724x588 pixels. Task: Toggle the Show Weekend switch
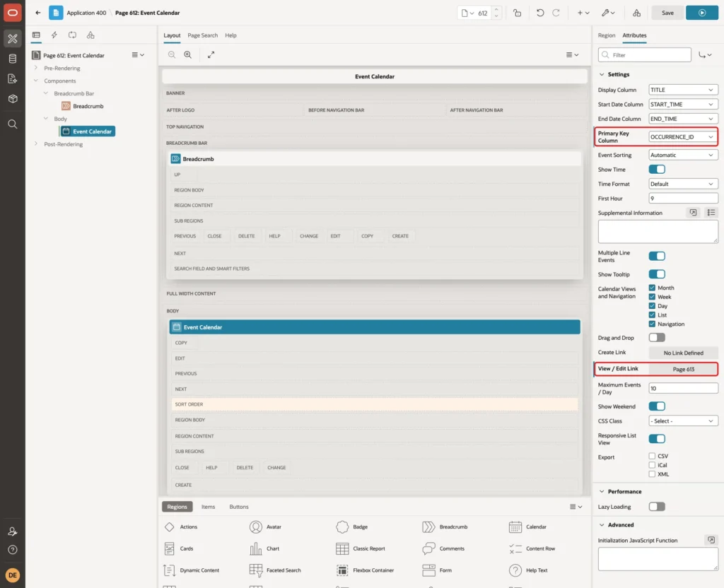click(657, 406)
